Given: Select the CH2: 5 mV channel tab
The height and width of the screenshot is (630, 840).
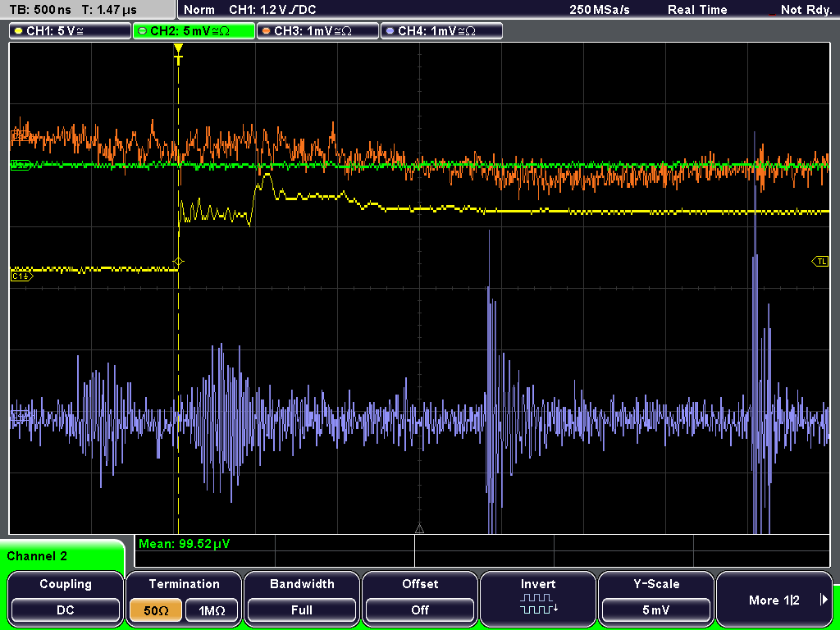Looking at the screenshot, I should 194,31.
